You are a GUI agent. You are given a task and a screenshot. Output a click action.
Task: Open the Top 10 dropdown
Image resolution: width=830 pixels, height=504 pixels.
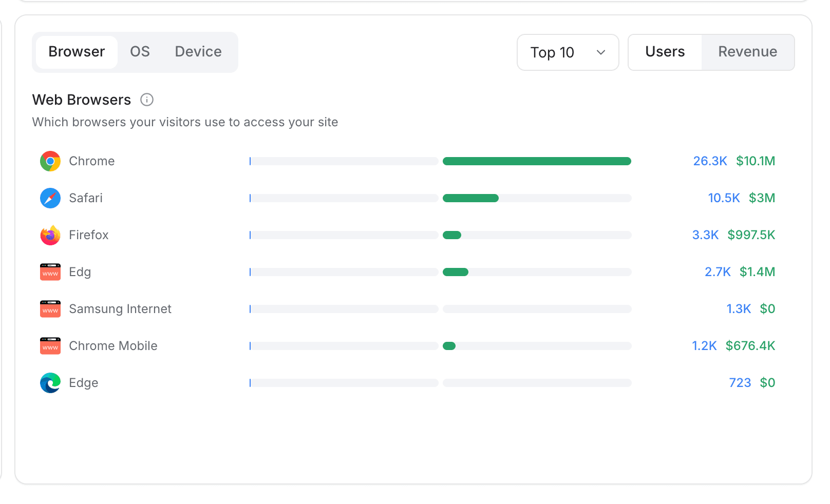click(568, 52)
